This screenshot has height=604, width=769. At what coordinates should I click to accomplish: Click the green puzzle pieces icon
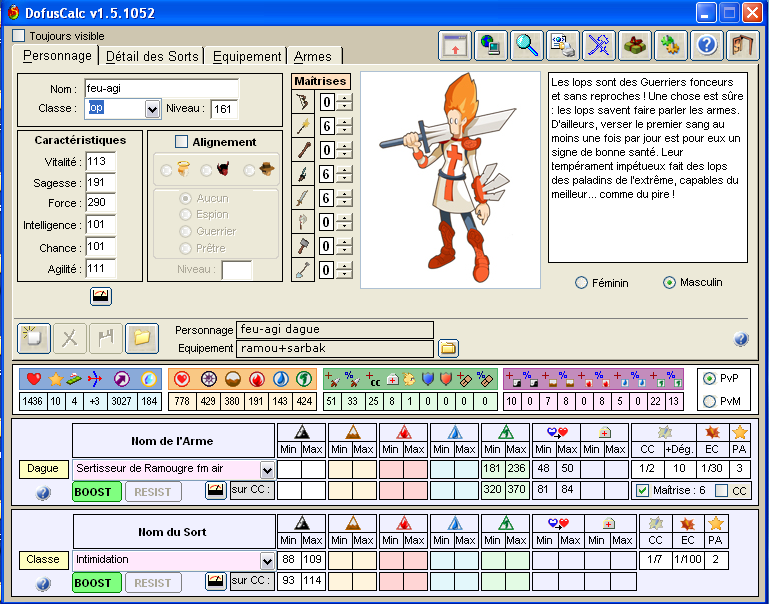coord(671,46)
